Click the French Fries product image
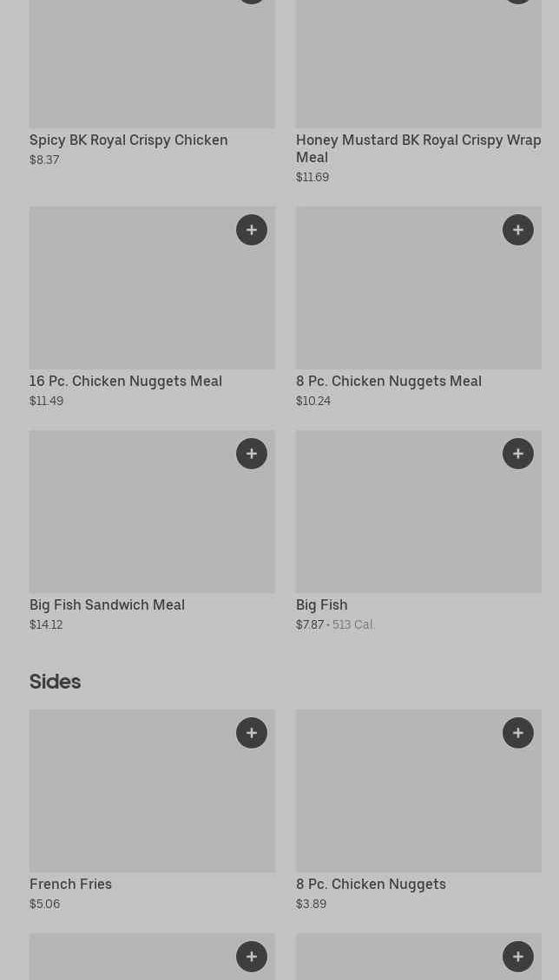This screenshot has height=980, width=559. (x=130, y=798)
